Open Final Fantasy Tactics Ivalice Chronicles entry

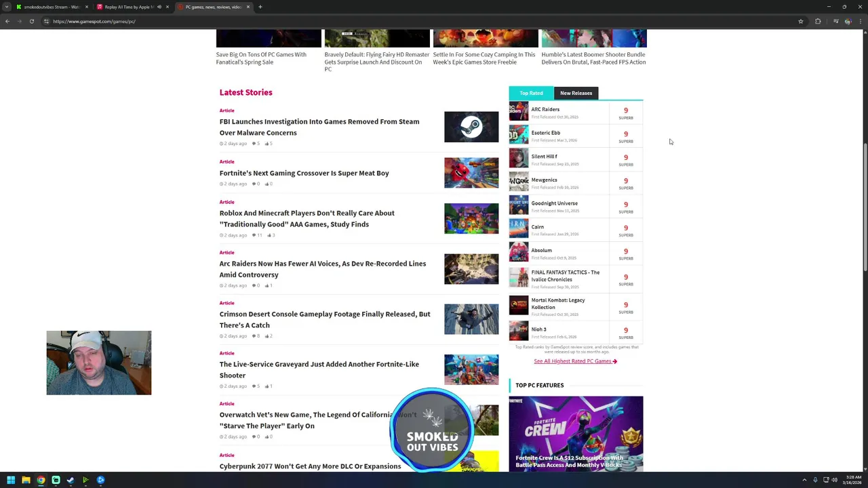point(565,276)
